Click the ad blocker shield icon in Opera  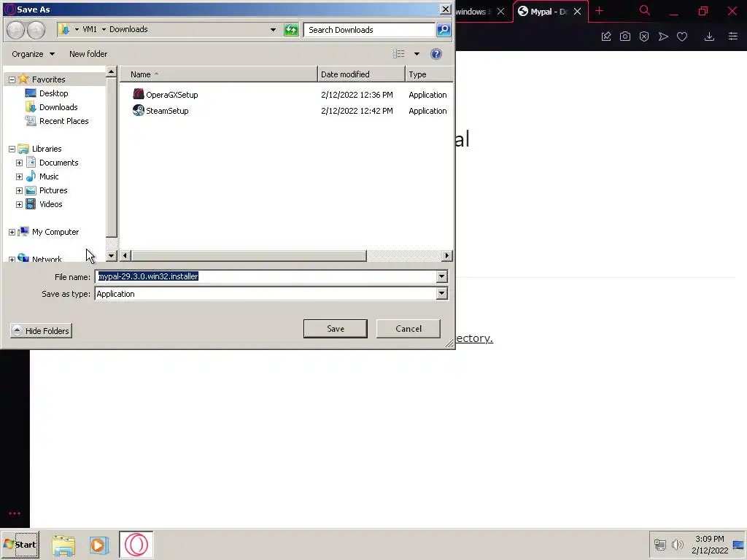(644, 36)
